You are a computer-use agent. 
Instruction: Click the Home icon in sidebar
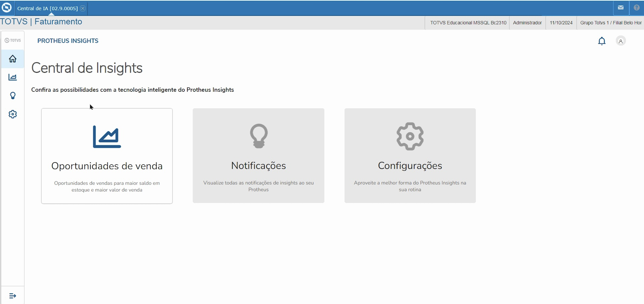(x=13, y=59)
